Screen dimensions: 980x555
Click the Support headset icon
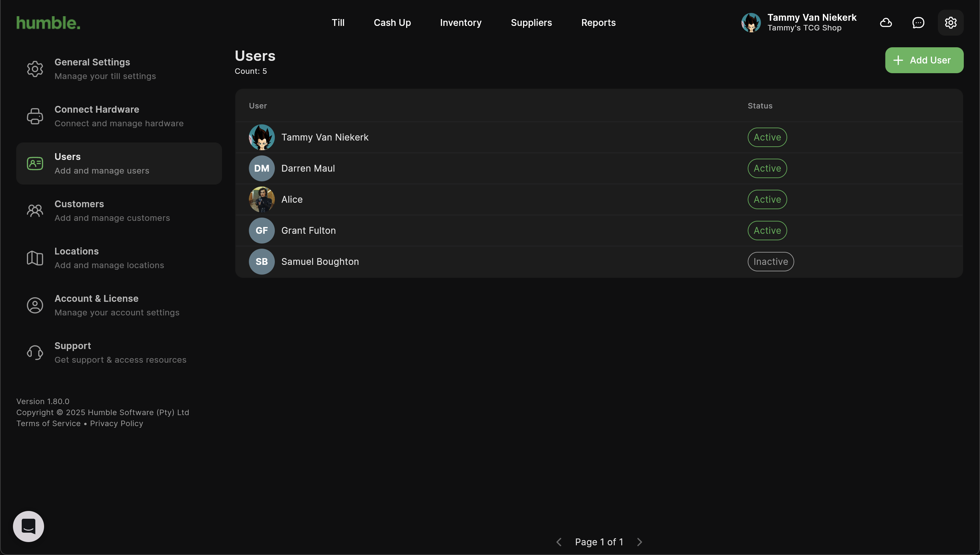tap(35, 353)
